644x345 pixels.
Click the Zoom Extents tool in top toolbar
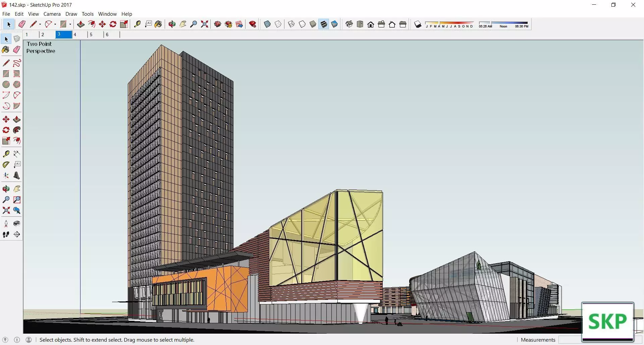pos(204,24)
